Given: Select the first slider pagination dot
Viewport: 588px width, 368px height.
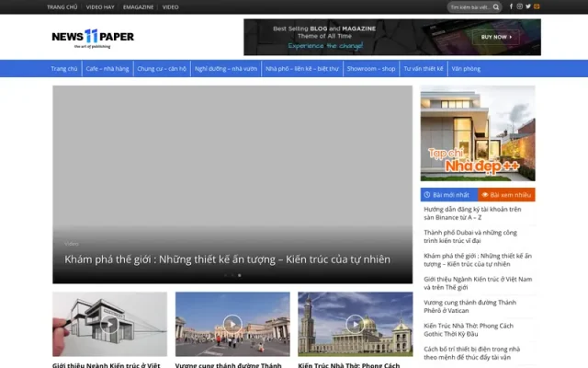Looking at the screenshot, I should click(225, 275).
